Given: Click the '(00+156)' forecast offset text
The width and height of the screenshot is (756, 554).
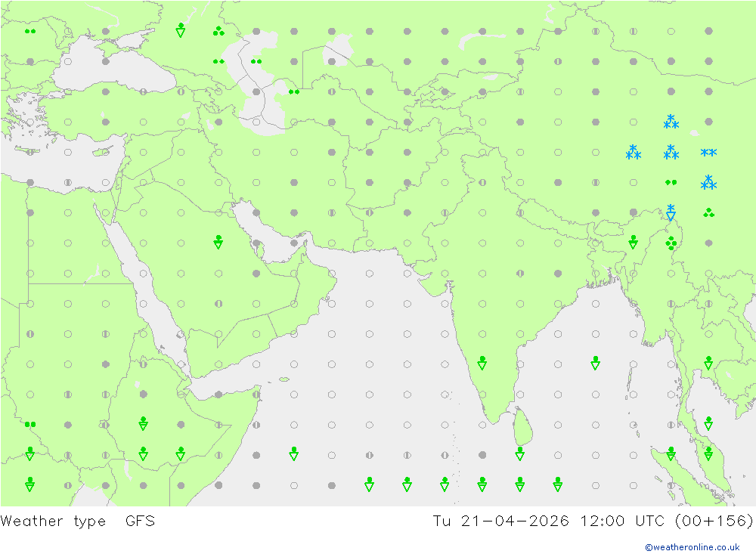Looking at the screenshot, I should [x=714, y=521].
